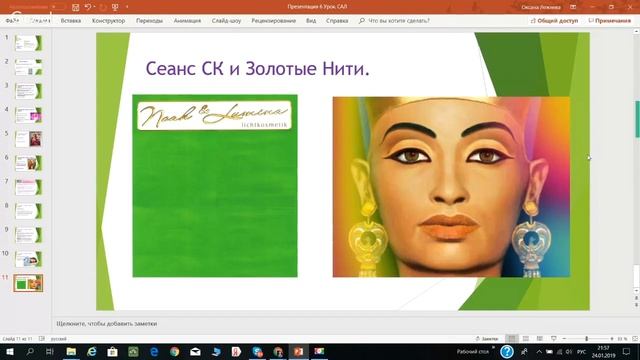Go to the Рецензирование tab
Viewport: 640px width, 360px height.
point(273,20)
